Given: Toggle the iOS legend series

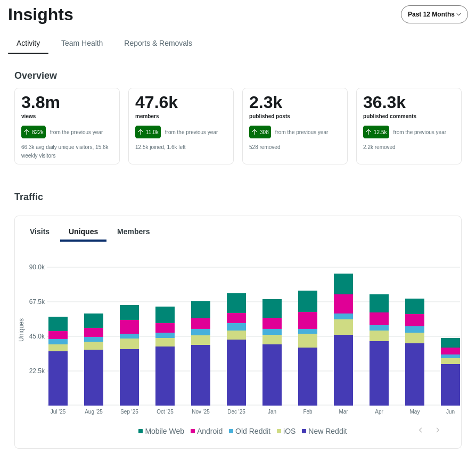Looking at the screenshot, I should click(x=286, y=431).
